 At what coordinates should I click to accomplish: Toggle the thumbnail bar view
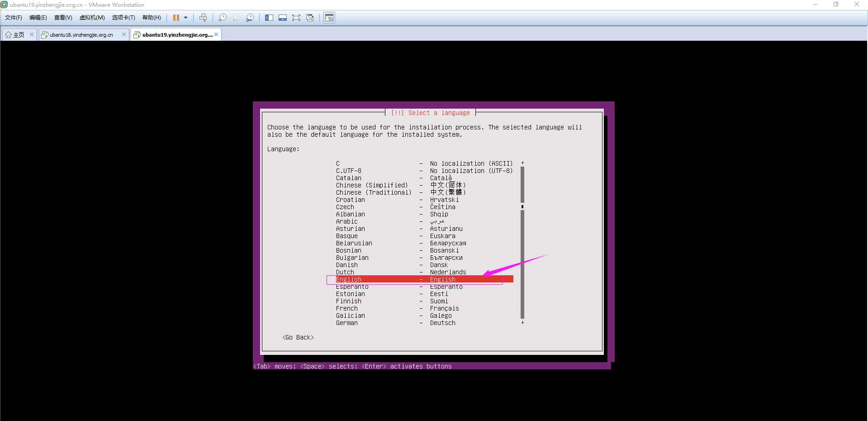(x=283, y=18)
